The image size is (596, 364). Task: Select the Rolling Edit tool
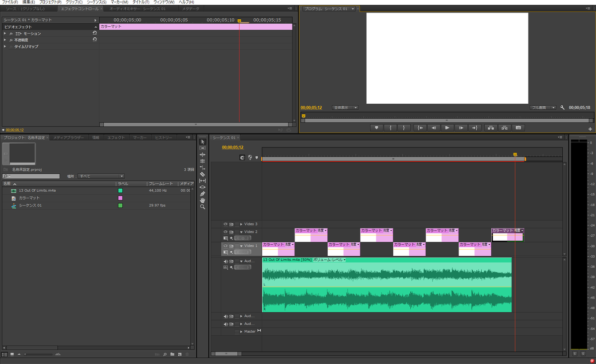[x=203, y=161]
